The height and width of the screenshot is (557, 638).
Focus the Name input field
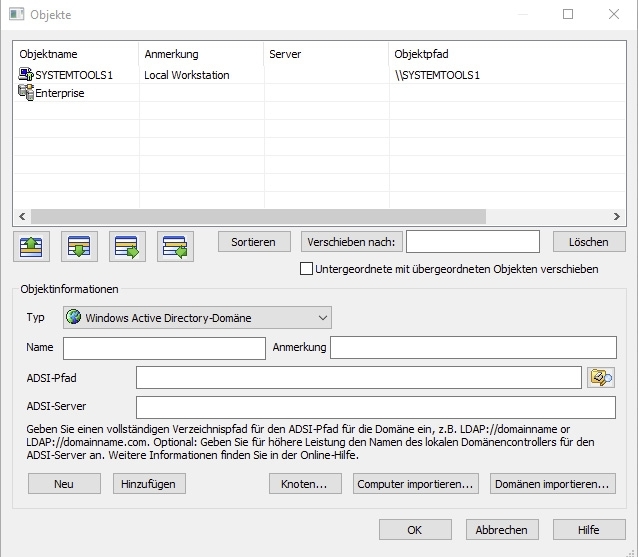tap(164, 348)
